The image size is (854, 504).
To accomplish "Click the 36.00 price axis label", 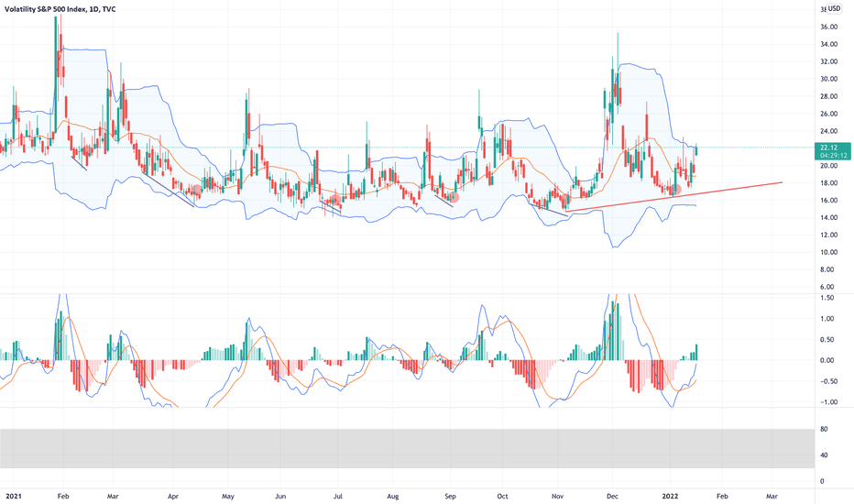I will coord(828,27).
